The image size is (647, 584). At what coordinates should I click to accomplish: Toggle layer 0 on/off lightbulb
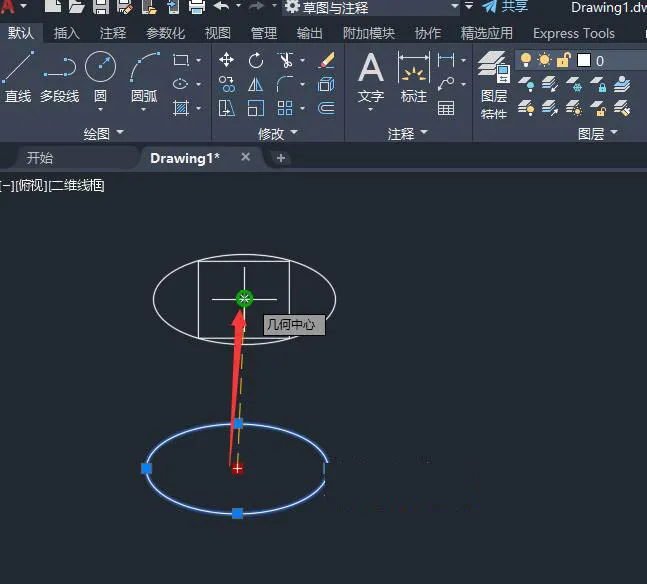(524, 61)
